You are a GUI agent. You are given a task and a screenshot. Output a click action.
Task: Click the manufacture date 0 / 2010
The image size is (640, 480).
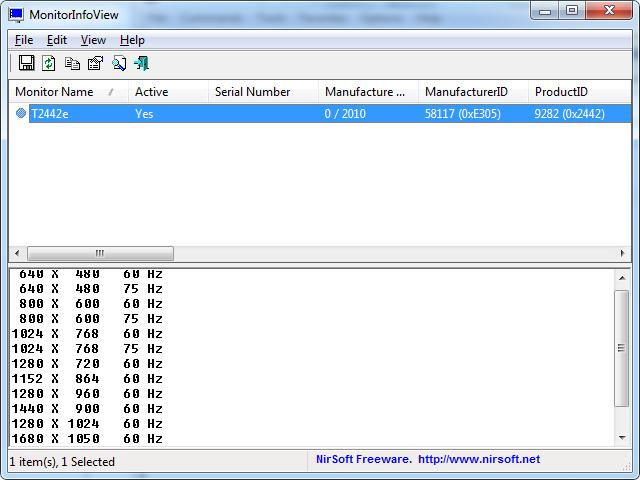tap(345, 113)
